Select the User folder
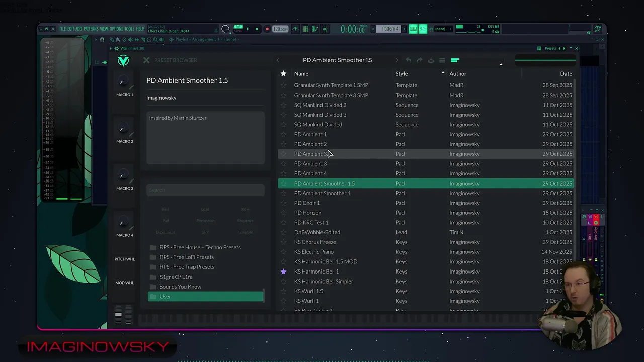Image resolution: width=644 pixels, height=362 pixels. [x=205, y=297]
